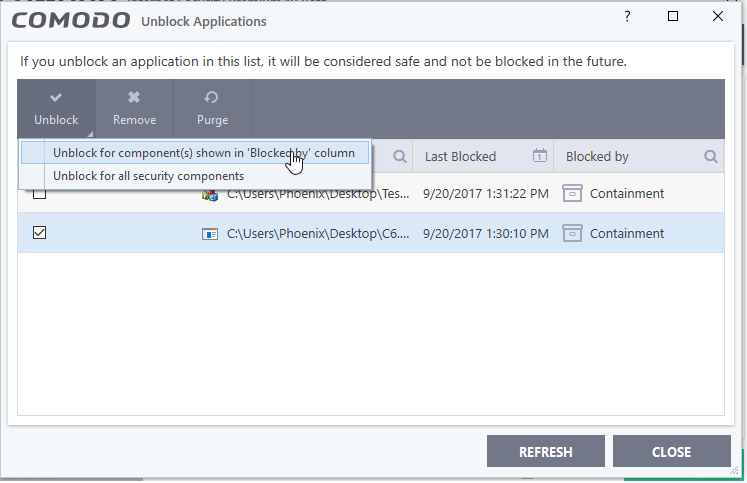Select Unblock for all security components
This screenshot has width=747, height=483.
click(x=148, y=175)
